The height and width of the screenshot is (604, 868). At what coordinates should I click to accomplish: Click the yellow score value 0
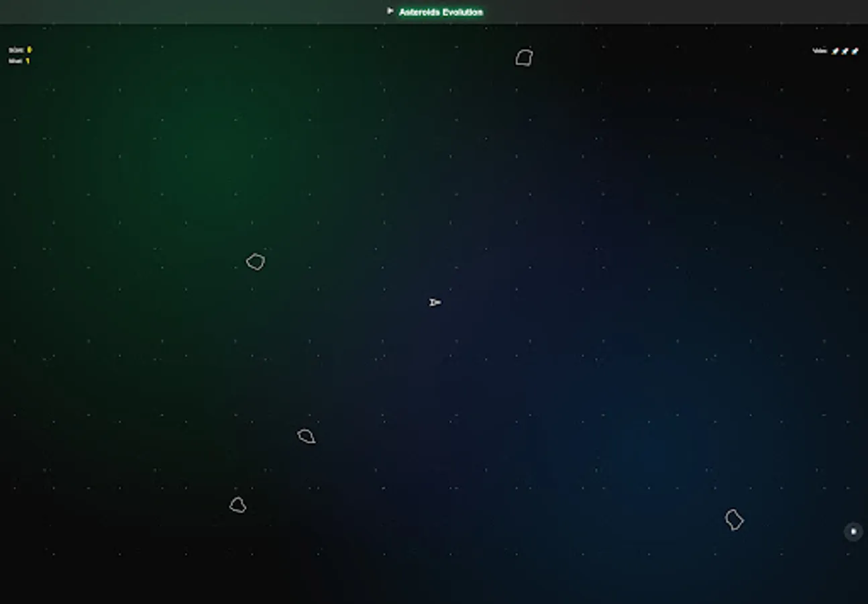coord(29,49)
